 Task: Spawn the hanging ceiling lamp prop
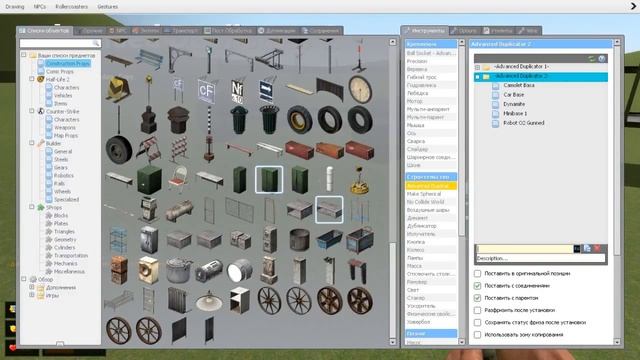pos(209,300)
